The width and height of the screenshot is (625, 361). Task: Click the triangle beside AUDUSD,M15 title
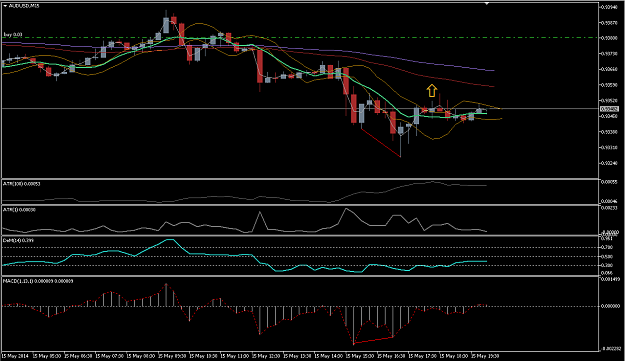point(5,6)
